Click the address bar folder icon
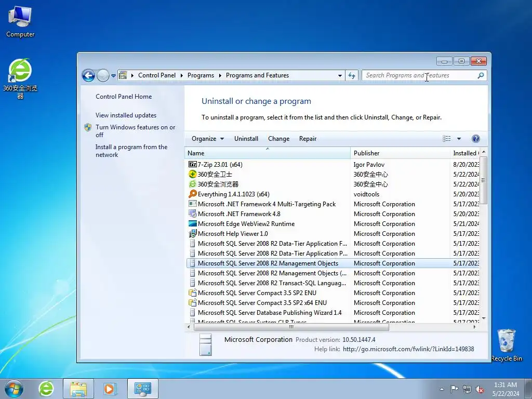This screenshot has height=399, width=532. pos(123,75)
